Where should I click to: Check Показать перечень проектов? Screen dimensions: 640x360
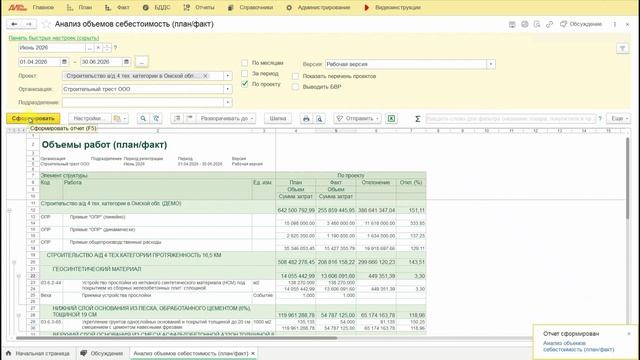click(296, 76)
